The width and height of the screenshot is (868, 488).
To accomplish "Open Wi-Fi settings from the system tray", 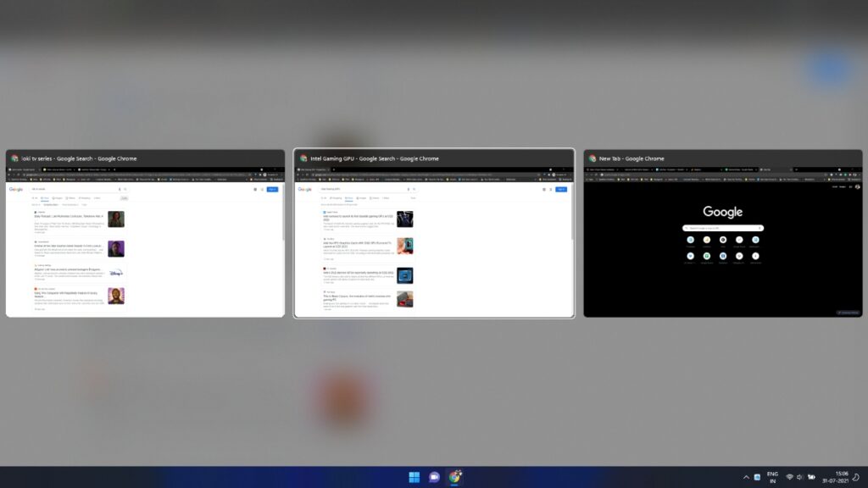I will [x=790, y=477].
